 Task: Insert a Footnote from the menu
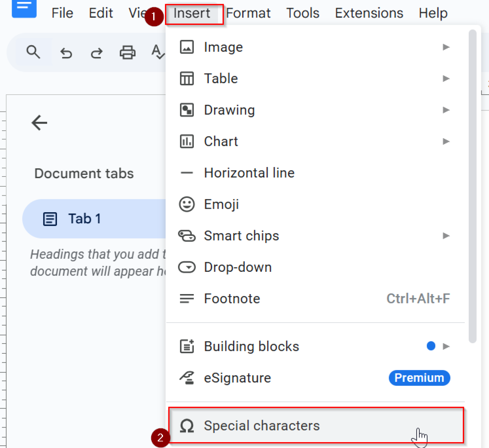coord(232,299)
